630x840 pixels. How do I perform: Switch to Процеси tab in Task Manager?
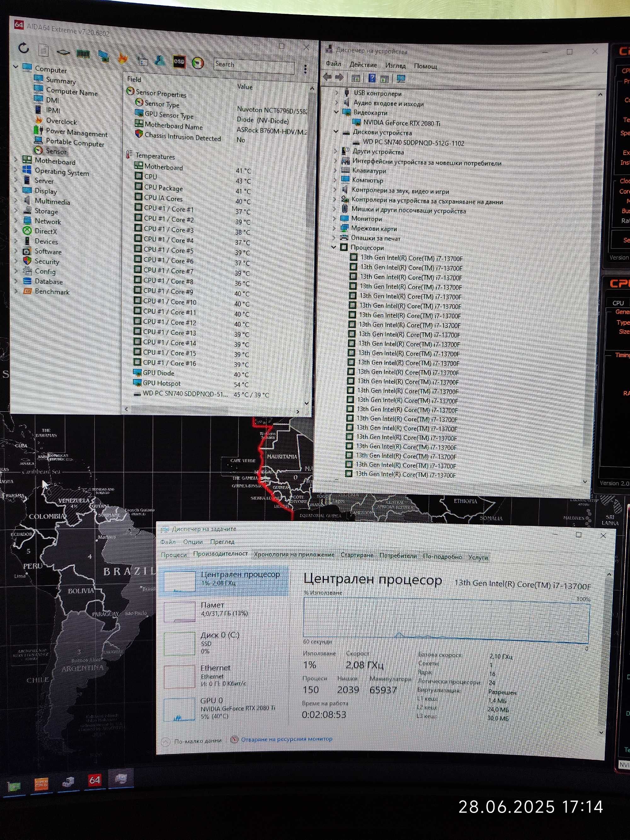[174, 555]
